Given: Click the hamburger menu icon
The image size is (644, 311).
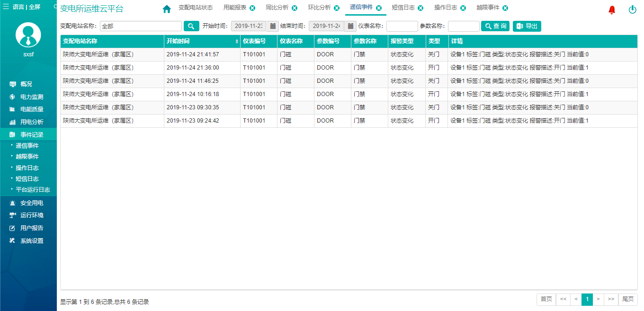Looking at the screenshot, I should [x=6, y=7].
